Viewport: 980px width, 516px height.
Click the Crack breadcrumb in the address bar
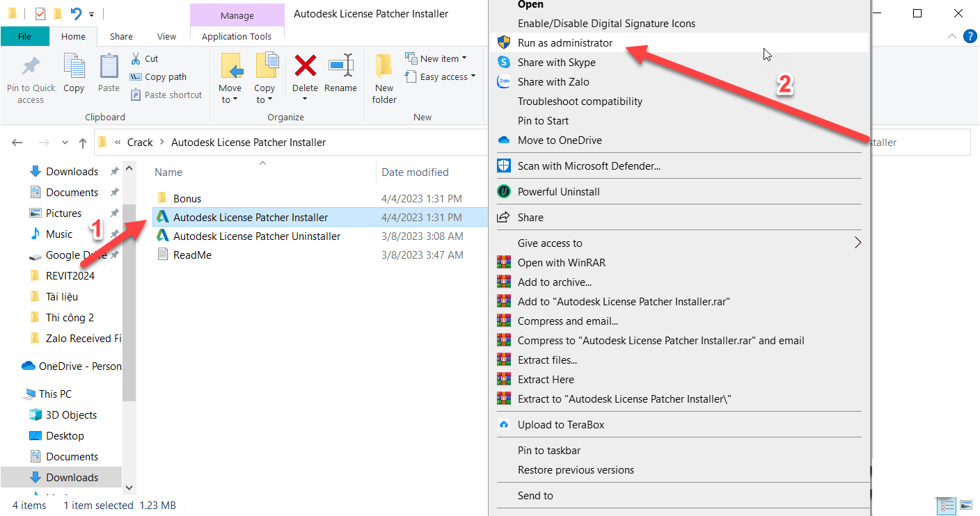click(x=140, y=143)
